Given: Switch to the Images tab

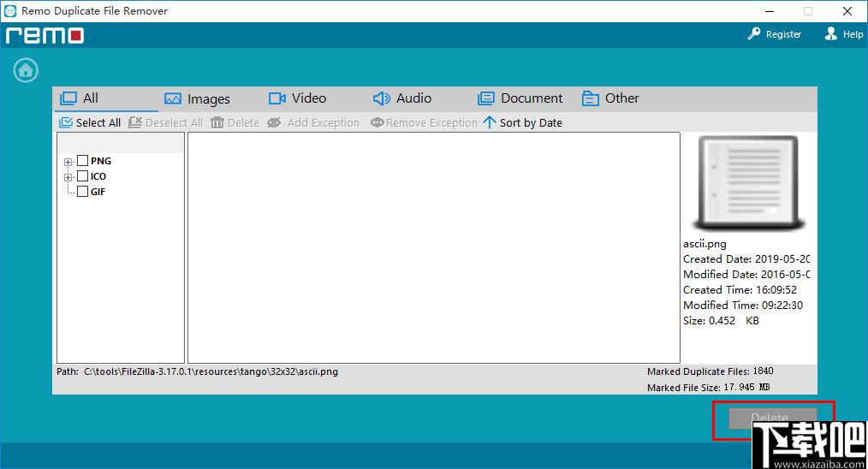Looking at the screenshot, I should click(x=198, y=99).
